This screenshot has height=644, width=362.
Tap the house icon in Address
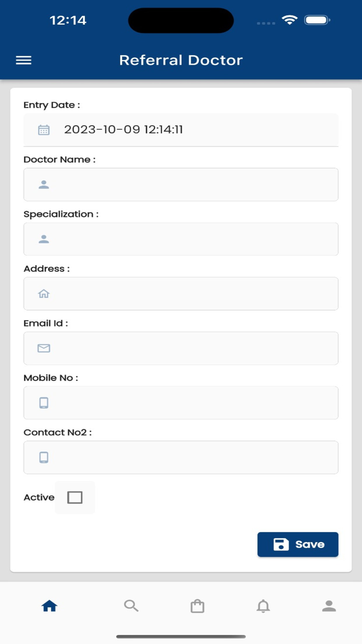pos(44,294)
